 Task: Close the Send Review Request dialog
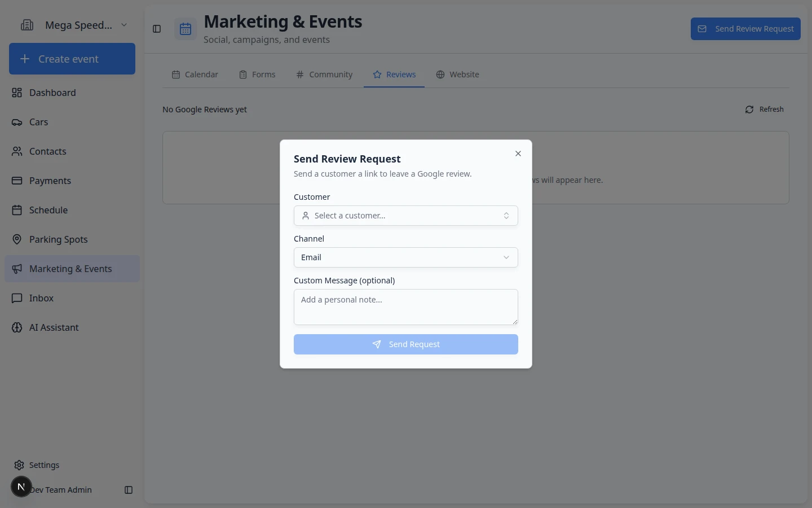[518, 154]
